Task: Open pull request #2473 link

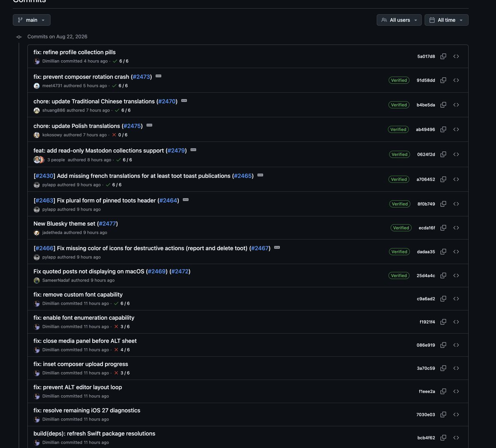Action: [141, 77]
